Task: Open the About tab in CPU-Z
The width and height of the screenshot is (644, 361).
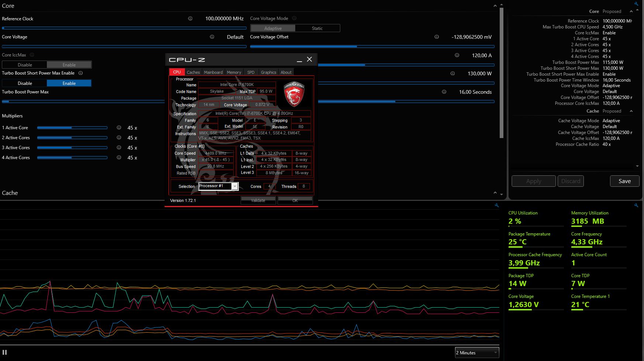Action: pos(286,72)
